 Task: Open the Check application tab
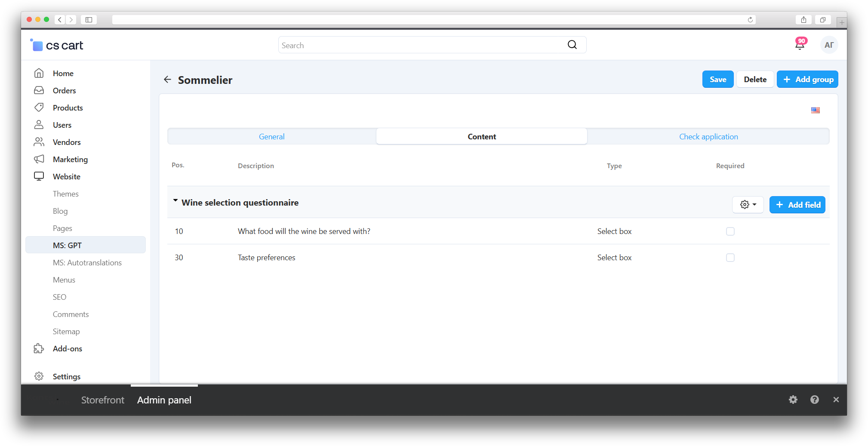tap(708, 136)
